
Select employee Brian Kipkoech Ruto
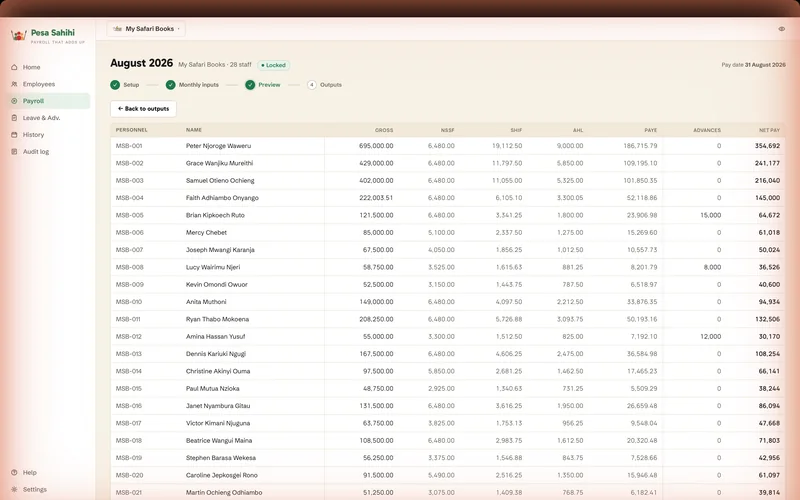(215, 215)
